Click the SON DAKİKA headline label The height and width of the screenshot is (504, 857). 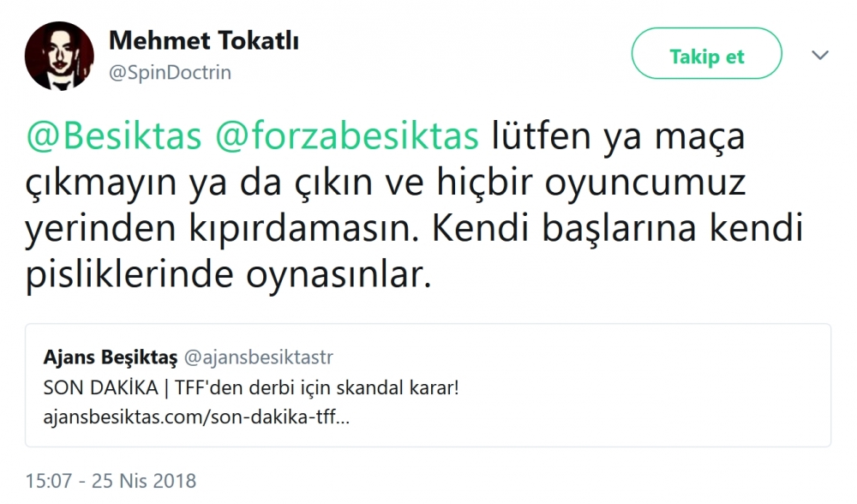[x=96, y=387]
